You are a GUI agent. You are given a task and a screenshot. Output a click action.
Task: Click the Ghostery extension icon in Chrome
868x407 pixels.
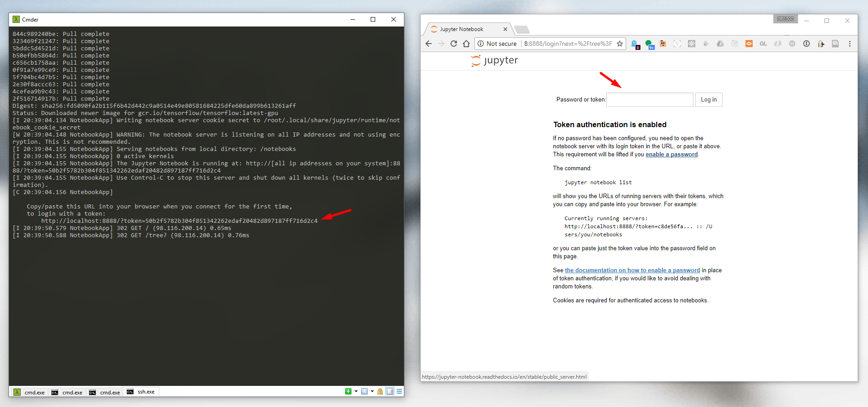tap(634, 43)
